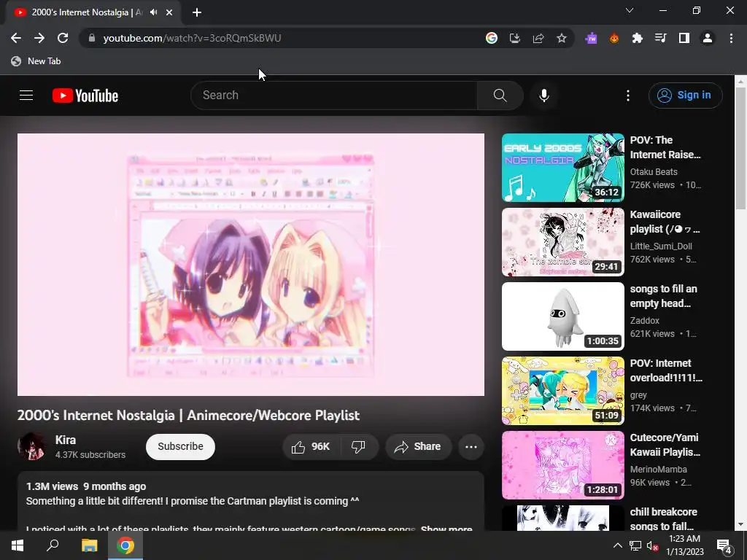Like this video (96K)
Screen dimensions: 747x560
tap(311, 447)
